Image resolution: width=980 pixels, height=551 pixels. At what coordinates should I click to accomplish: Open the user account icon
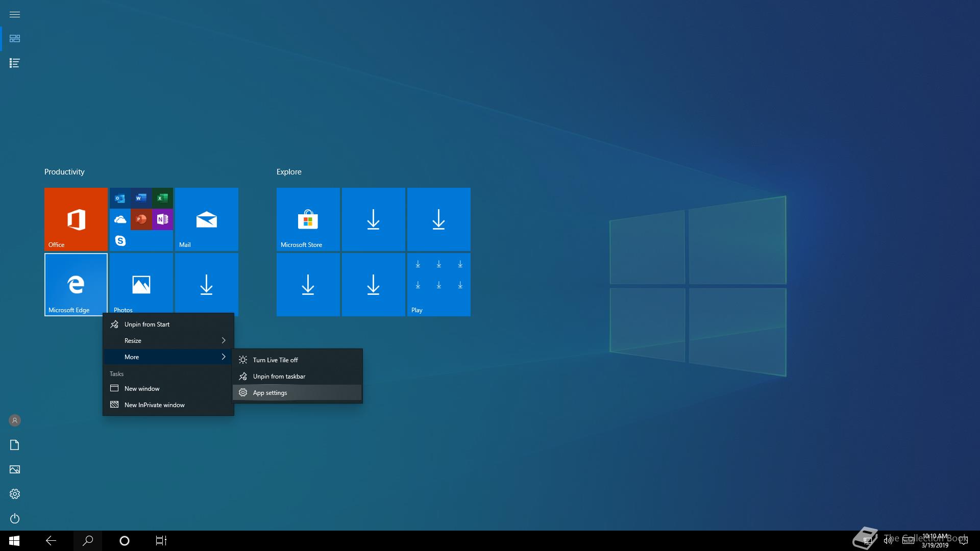15,420
